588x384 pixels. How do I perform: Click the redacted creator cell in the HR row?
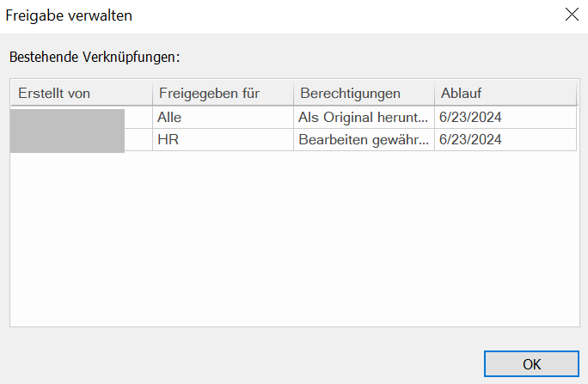(67, 140)
